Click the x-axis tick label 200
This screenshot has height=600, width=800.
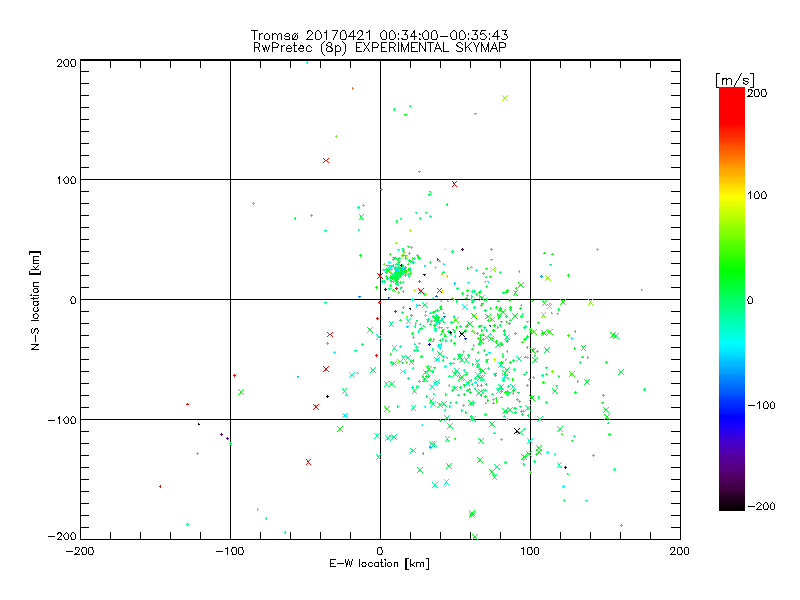pyautogui.click(x=679, y=551)
